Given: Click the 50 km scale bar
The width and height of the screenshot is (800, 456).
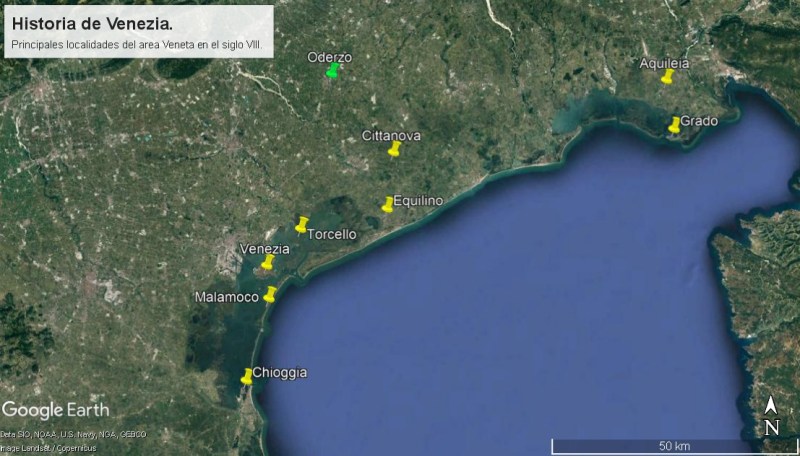Looking at the screenshot, I should coord(660,445).
